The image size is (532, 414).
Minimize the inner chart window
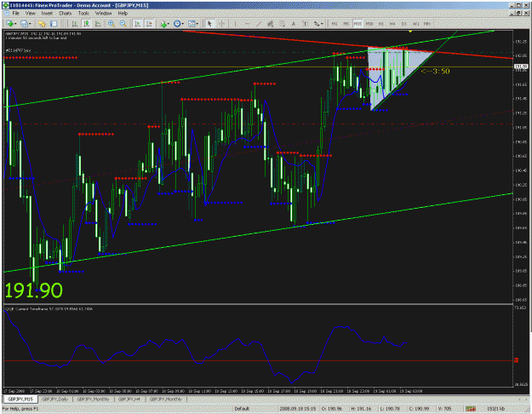coord(512,14)
